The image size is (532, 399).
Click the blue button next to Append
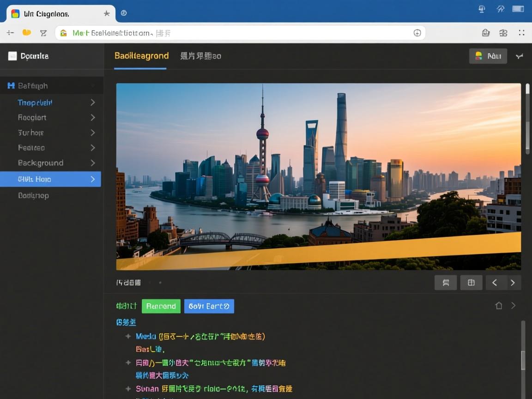(x=209, y=306)
